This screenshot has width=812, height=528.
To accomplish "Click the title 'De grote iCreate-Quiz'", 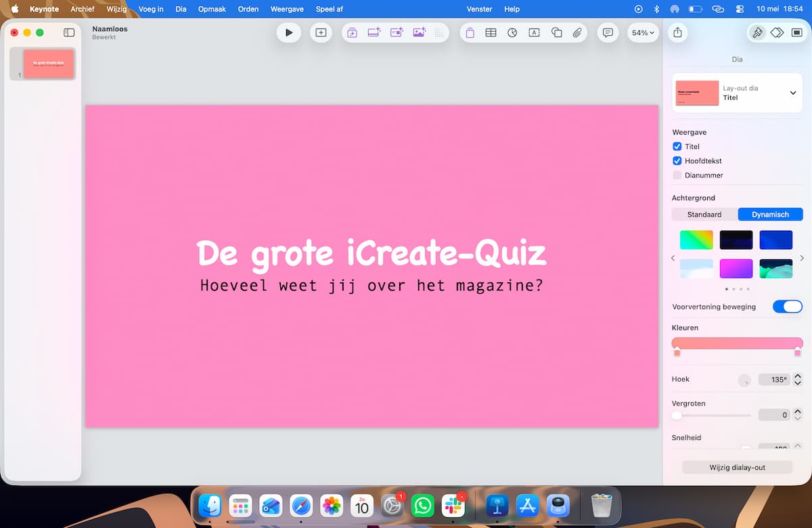I will (x=371, y=253).
